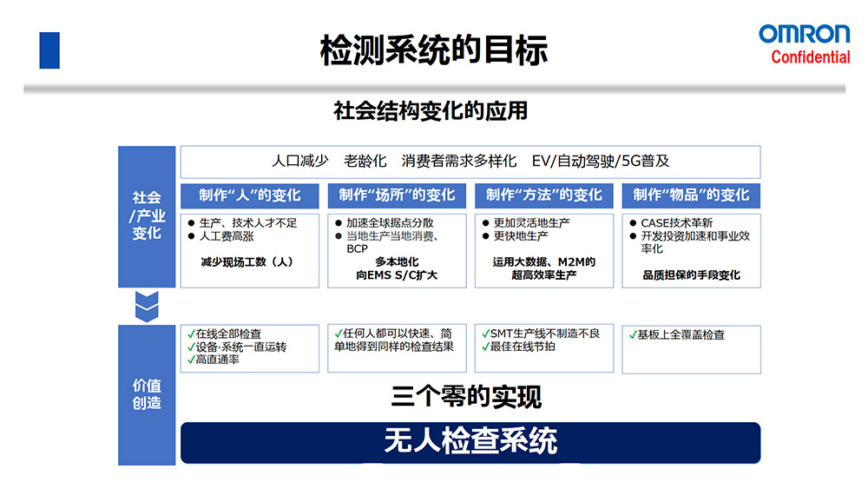Screen dimensions: 868x489
Task: Click the red Confidential text
Action: point(811,58)
